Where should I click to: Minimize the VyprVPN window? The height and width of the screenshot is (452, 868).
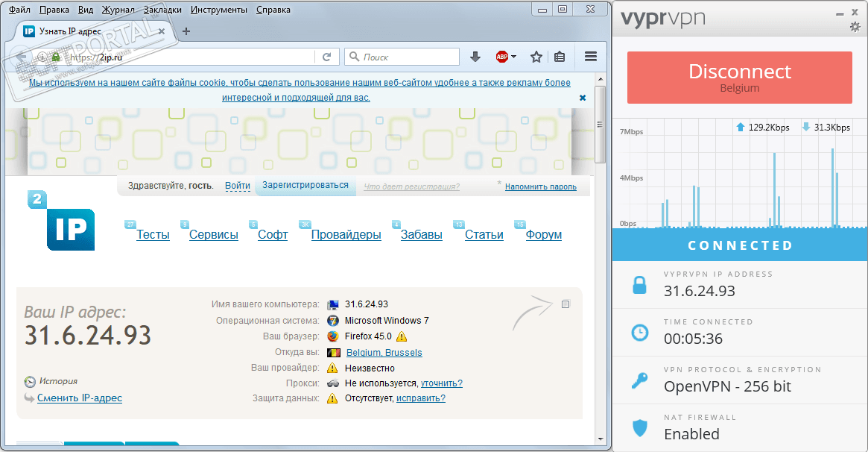coord(840,14)
